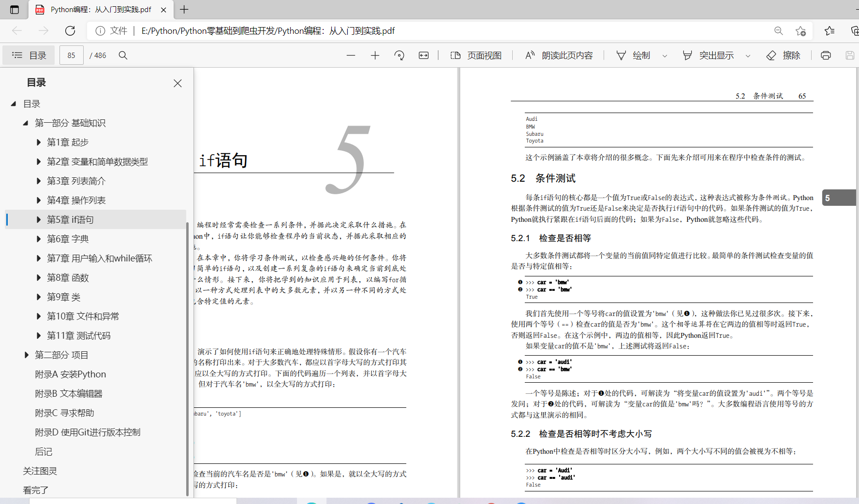The height and width of the screenshot is (504, 859).
Task: Go to 附录D 使用Git进行版本控制
Action: tap(88, 432)
